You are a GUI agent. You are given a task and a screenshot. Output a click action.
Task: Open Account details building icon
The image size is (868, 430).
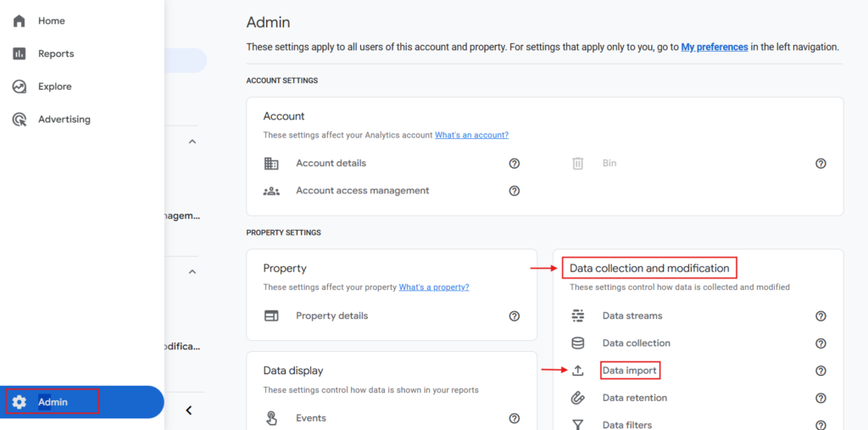point(271,164)
